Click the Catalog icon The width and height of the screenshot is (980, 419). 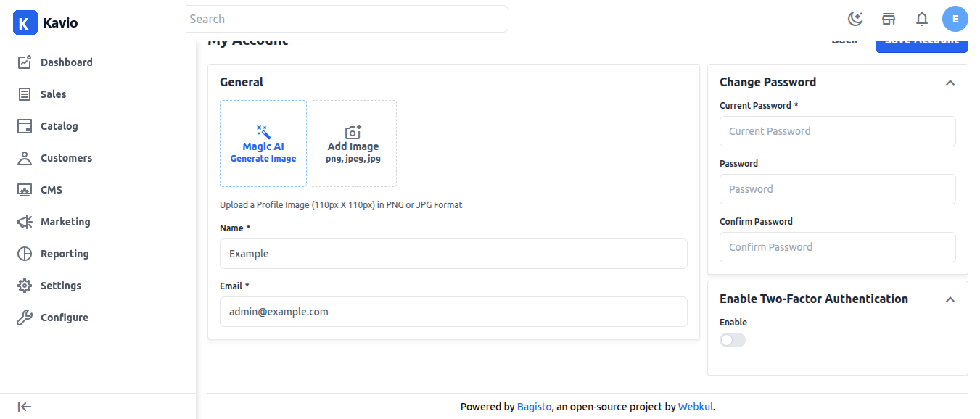25,126
